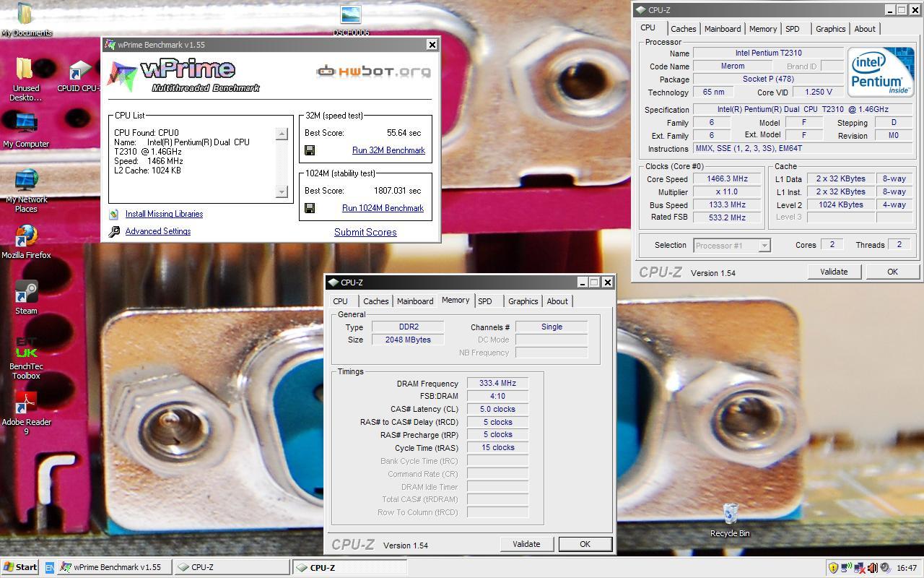Click the processor name Intel Pentium T2310
This screenshot has height=578, width=924.
(768, 53)
